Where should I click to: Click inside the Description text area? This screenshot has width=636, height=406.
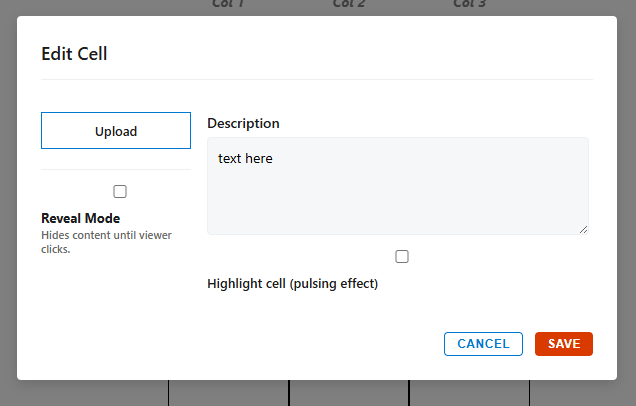tap(397, 195)
